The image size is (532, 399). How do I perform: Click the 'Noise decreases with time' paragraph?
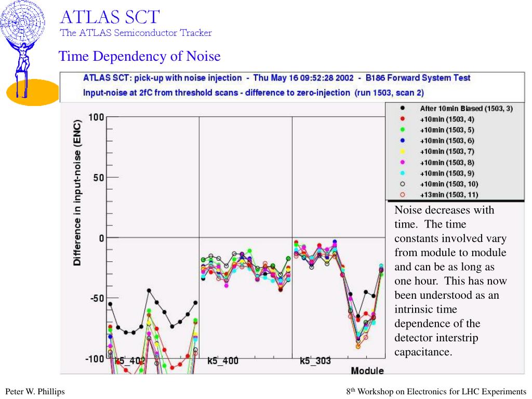(450, 281)
